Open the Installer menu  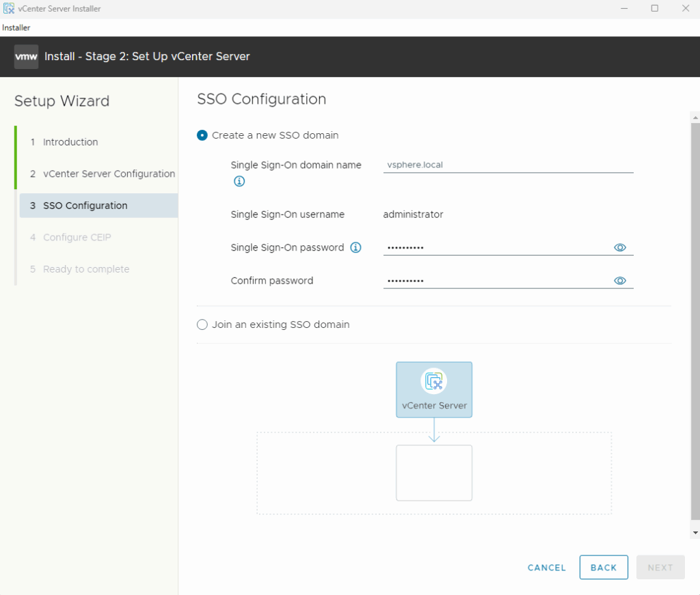[16, 27]
